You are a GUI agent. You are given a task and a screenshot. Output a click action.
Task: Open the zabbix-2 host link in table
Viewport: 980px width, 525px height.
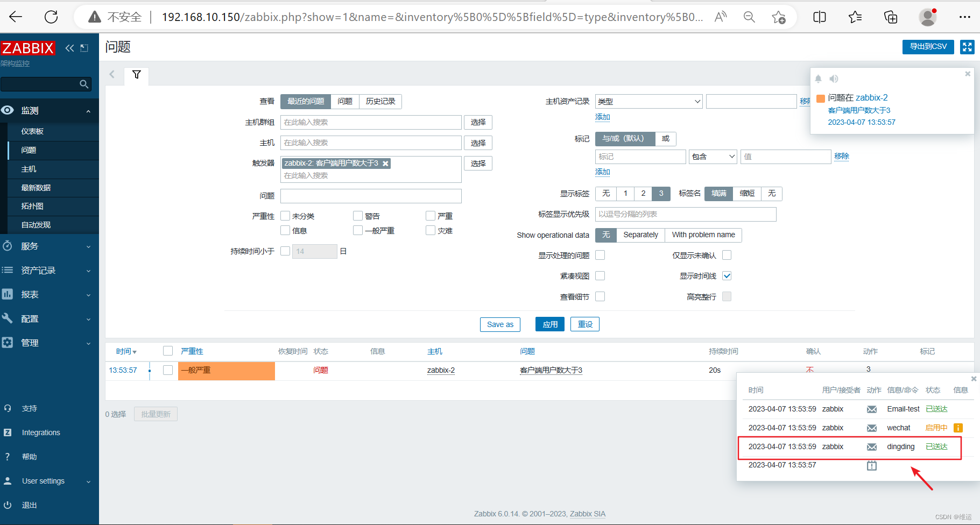(441, 370)
